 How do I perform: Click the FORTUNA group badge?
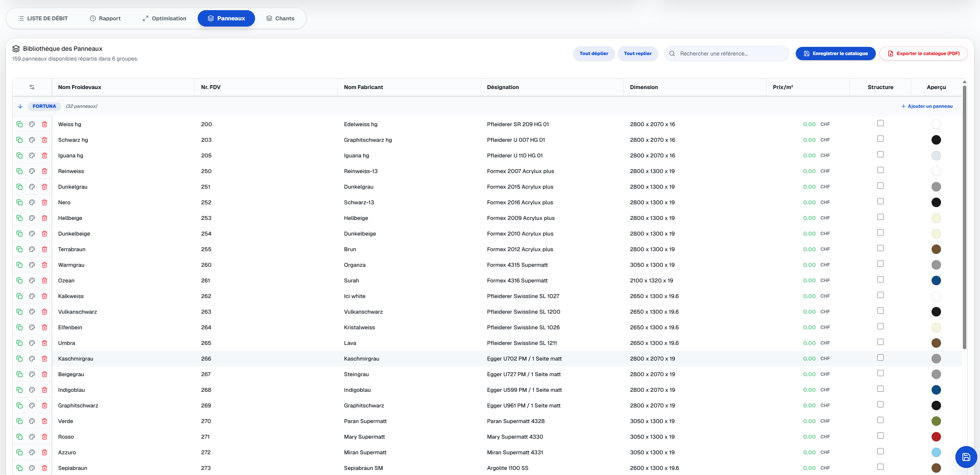click(44, 106)
